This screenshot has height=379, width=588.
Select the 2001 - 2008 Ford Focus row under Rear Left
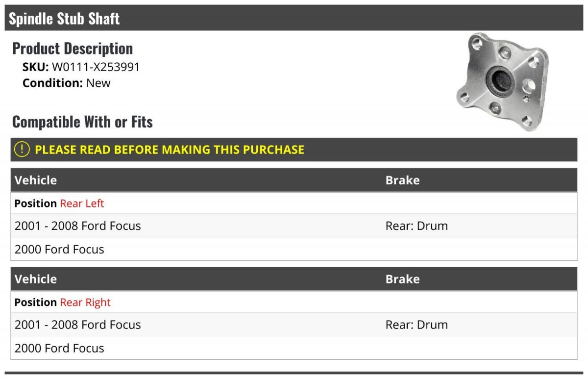[294, 226]
